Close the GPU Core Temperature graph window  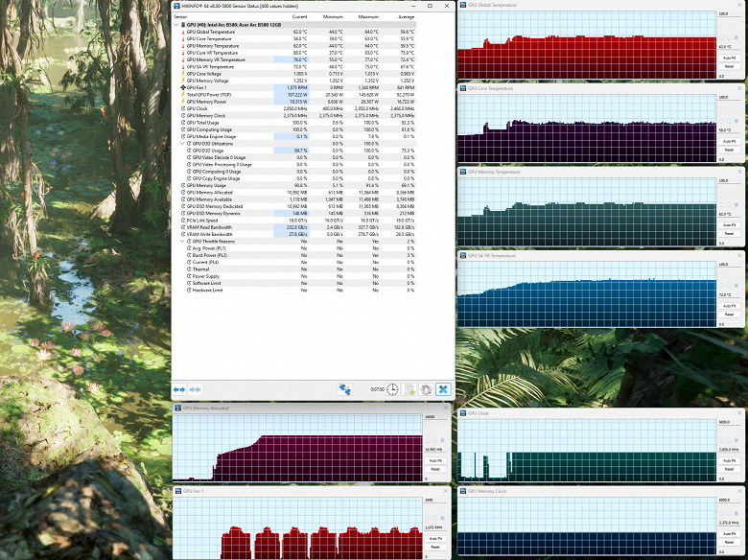[x=739, y=88]
